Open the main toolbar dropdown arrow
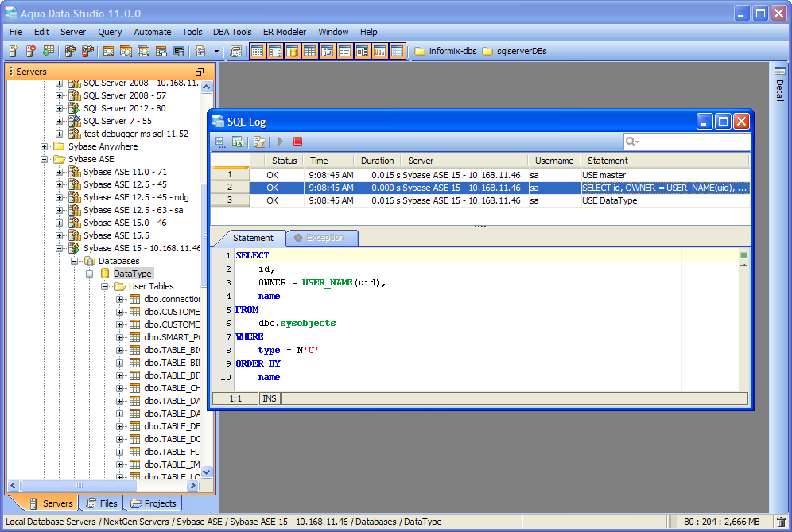Image resolution: width=792 pixels, height=532 pixels. point(215,51)
